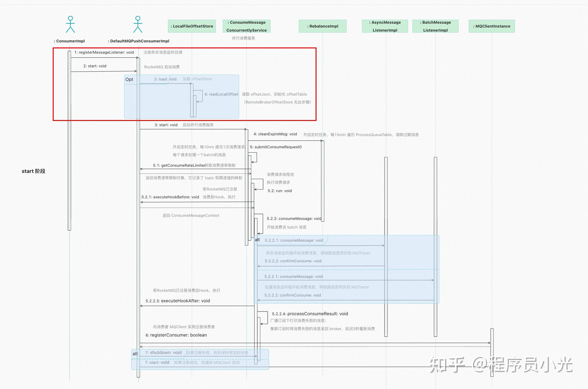The image size is (588, 389).
Task: Select the 5.2.2.4 processConsumeResult label
Action: click(310, 314)
